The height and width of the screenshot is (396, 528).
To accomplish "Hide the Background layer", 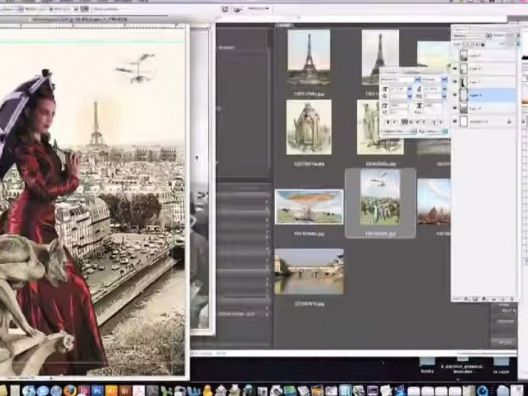I will pyautogui.click(x=455, y=122).
